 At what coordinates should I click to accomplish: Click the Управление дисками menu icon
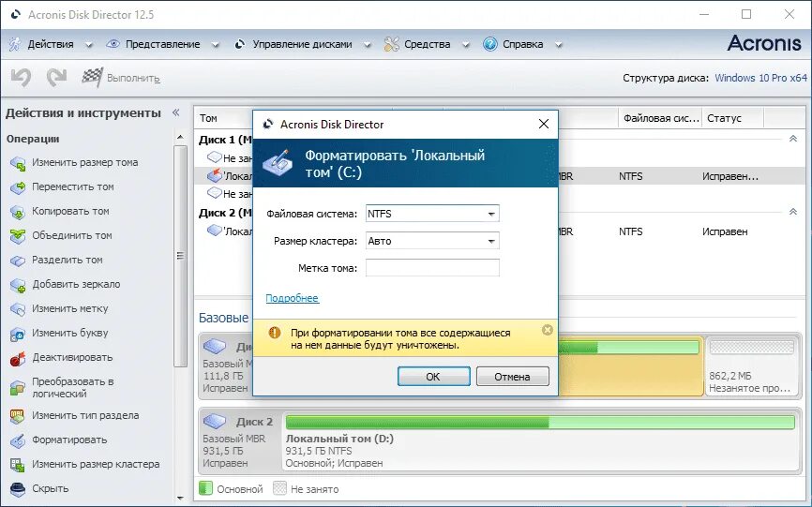(x=239, y=44)
